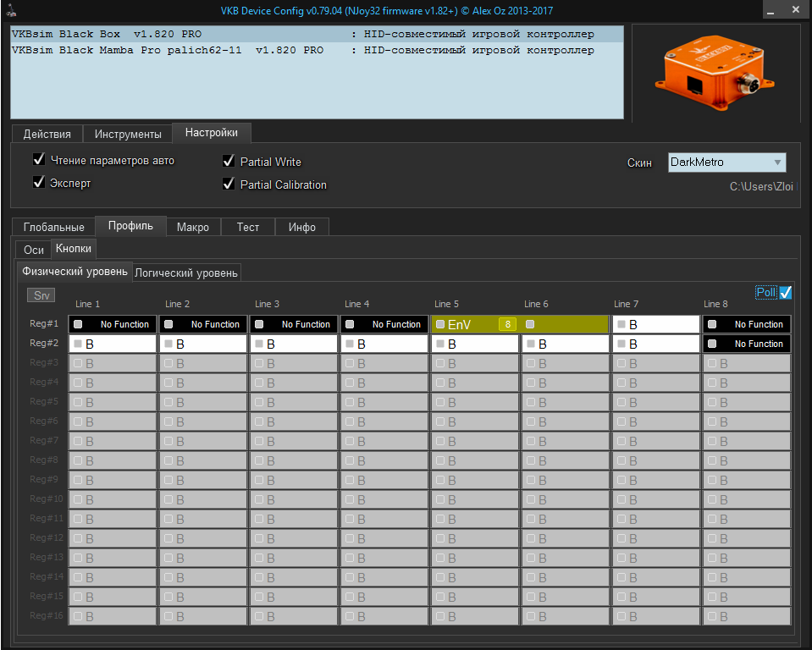Select VKBsim Black Box v1.820 PRO device
Viewport: 812px width, 650px height.
point(317,34)
